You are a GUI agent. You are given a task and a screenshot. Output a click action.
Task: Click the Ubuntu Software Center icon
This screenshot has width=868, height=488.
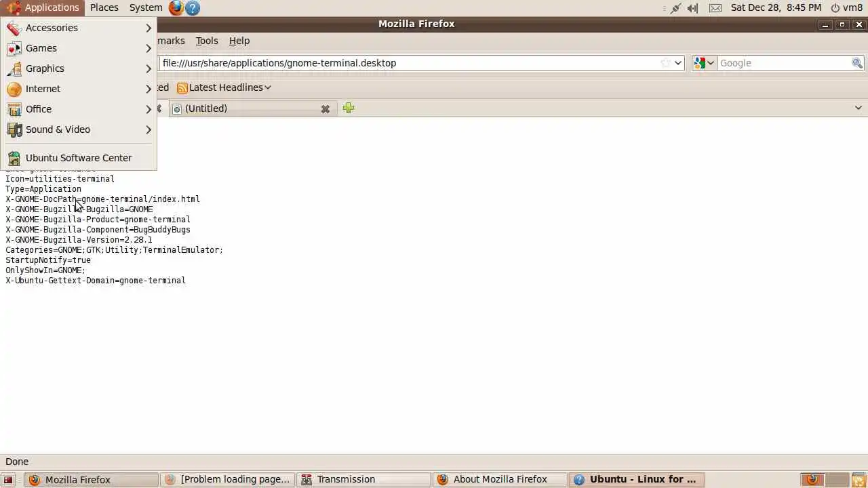(x=14, y=159)
